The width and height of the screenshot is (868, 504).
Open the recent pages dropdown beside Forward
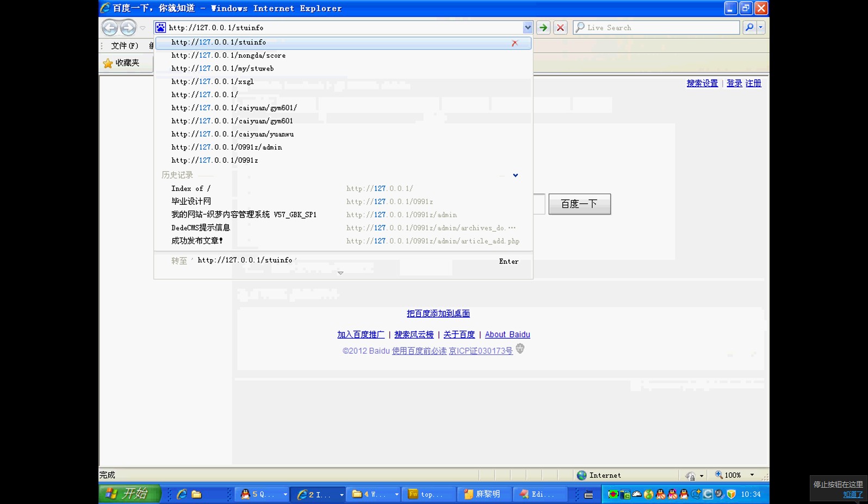pyautogui.click(x=143, y=28)
